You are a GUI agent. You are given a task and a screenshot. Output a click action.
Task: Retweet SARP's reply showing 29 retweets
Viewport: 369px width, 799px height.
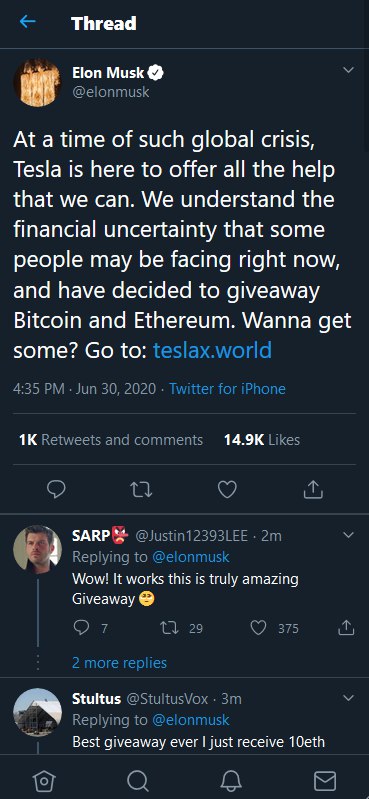click(x=180, y=628)
